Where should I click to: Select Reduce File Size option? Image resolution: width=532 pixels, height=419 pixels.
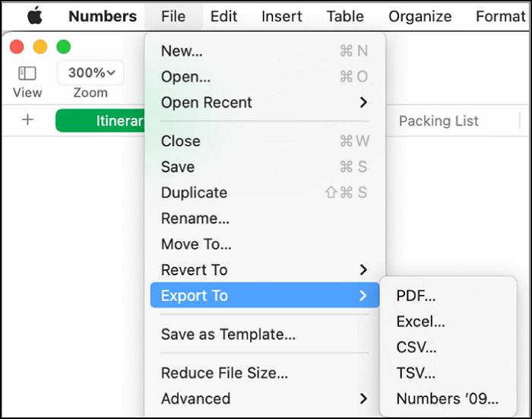pos(224,373)
